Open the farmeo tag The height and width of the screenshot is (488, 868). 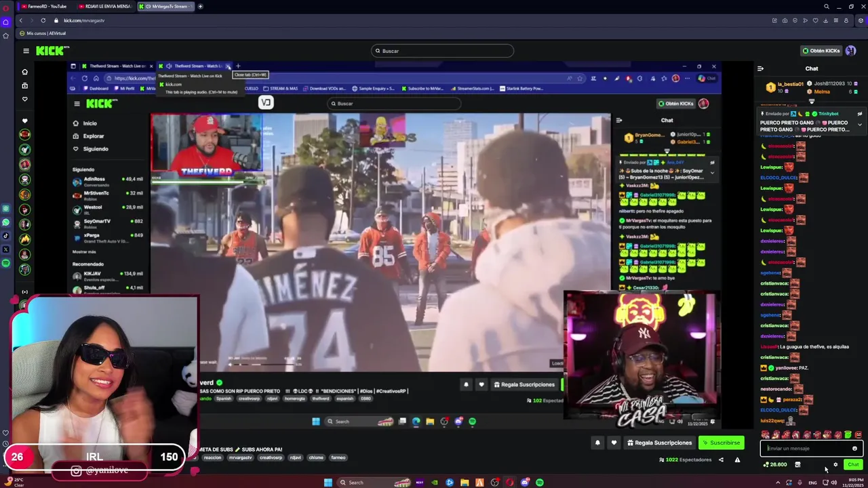(338, 457)
